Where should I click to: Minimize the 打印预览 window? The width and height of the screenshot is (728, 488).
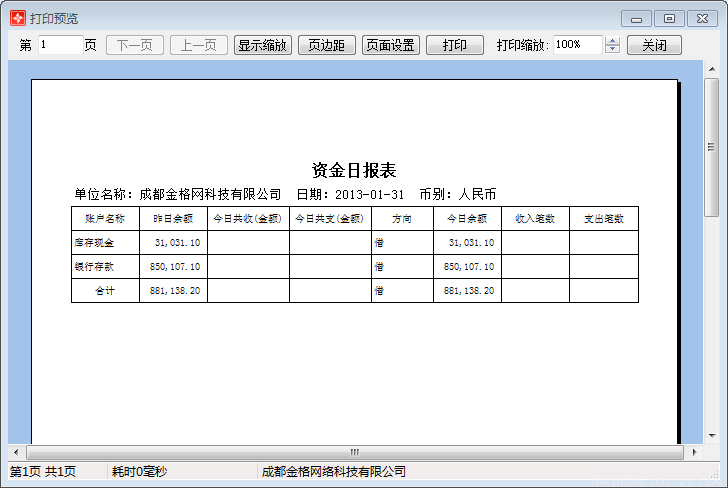(636, 18)
